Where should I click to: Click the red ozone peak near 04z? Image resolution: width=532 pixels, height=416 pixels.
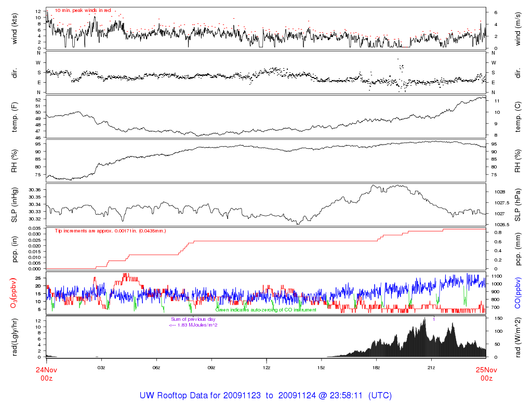[126, 275]
